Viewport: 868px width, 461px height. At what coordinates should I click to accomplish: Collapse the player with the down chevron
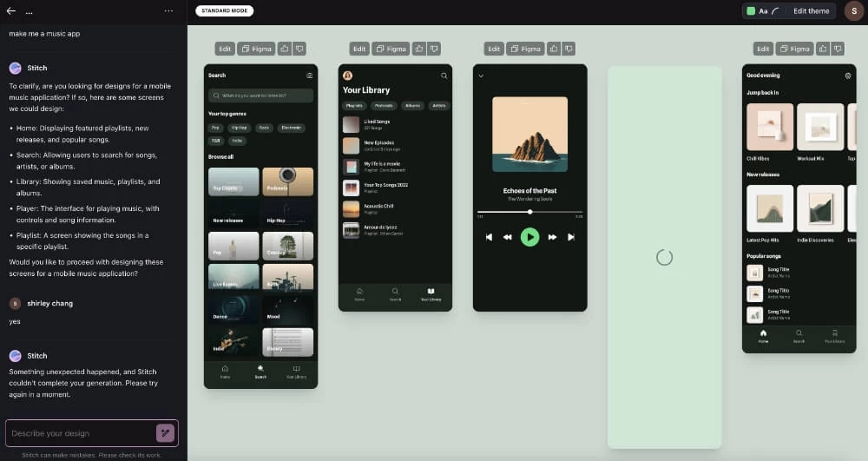[481, 76]
